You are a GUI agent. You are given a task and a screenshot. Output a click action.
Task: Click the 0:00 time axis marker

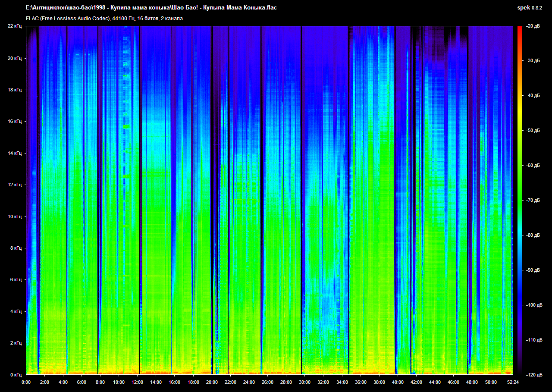26,382
